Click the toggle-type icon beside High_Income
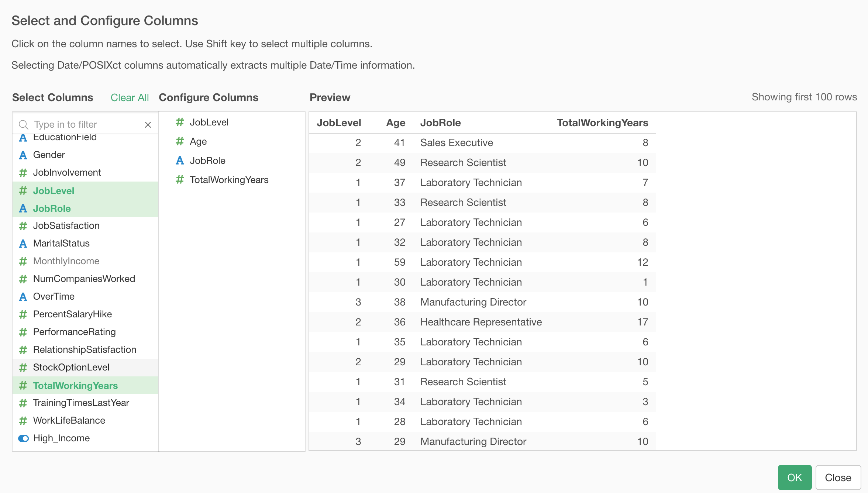 tap(23, 438)
